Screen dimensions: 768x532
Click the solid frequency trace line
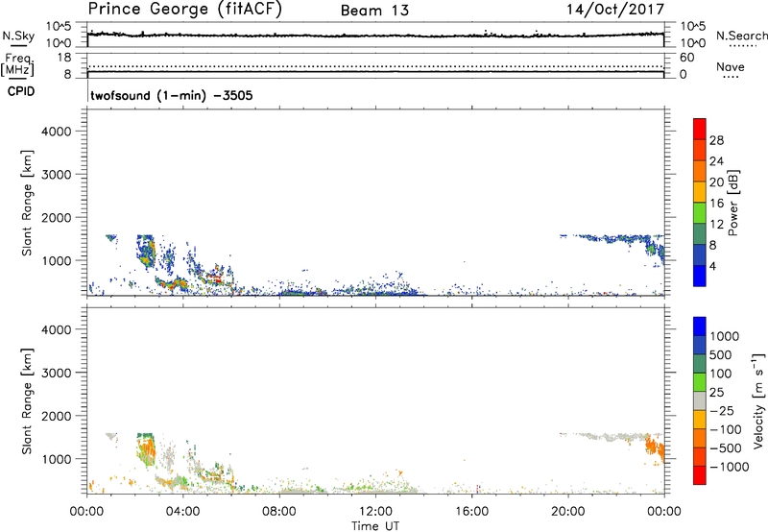(375, 71)
